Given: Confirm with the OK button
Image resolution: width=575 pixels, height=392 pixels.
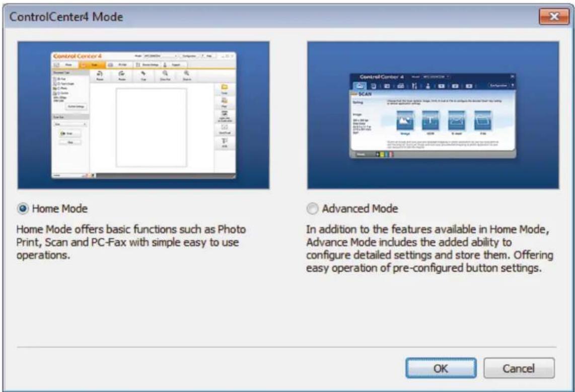Looking at the screenshot, I should (441, 368).
